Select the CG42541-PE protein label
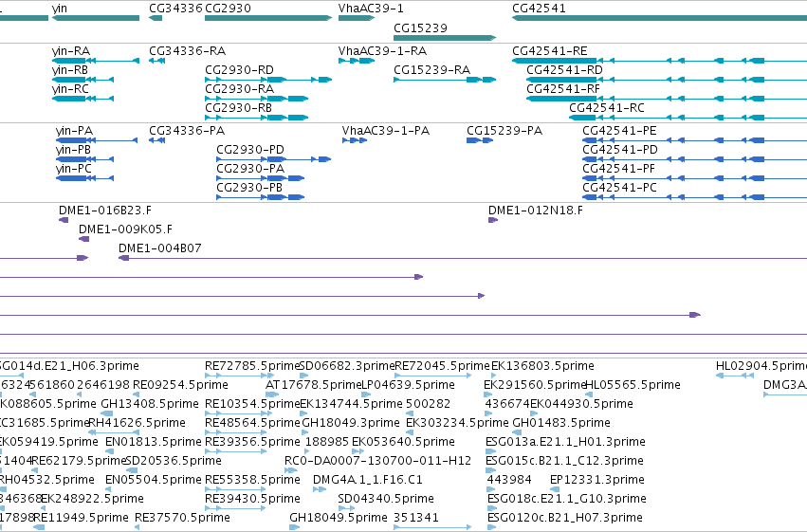807x532 pixels. click(x=619, y=131)
